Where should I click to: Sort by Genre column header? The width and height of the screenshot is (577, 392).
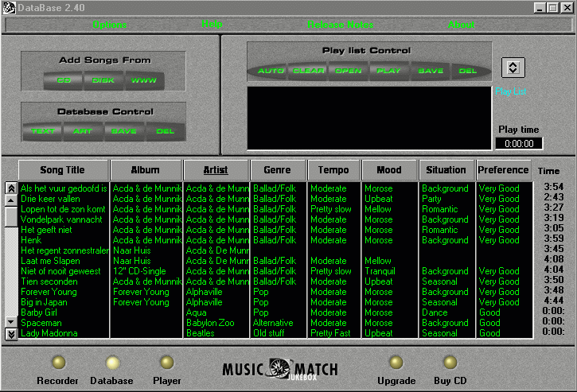[x=278, y=170]
